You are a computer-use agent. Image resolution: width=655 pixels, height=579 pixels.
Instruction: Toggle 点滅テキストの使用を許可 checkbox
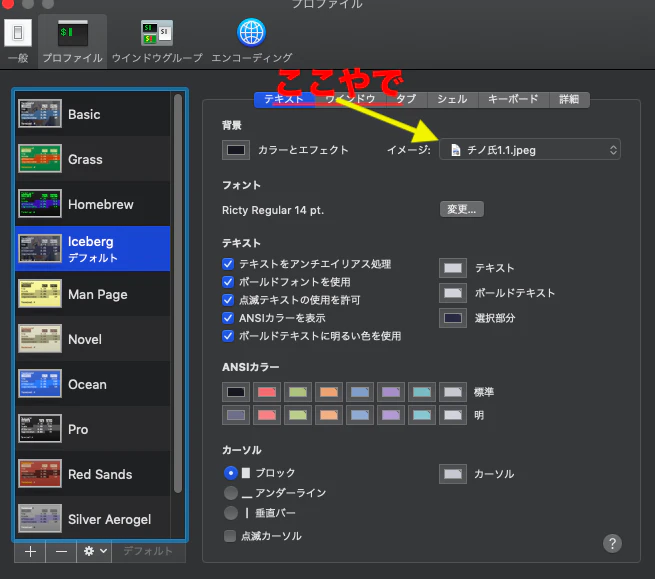pos(228,300)
